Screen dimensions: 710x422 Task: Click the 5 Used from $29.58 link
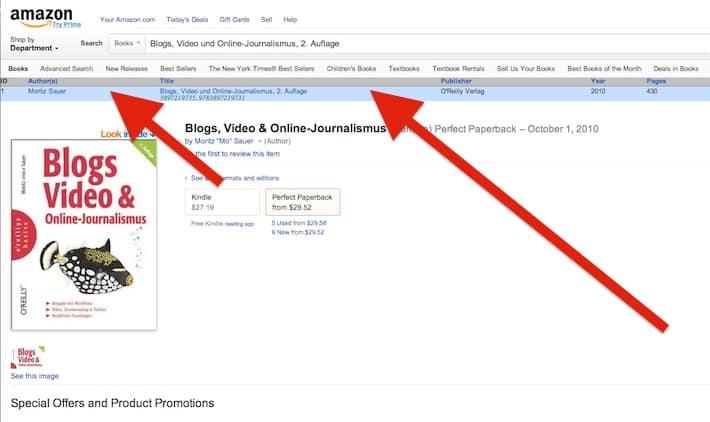[x=299, y=223]
